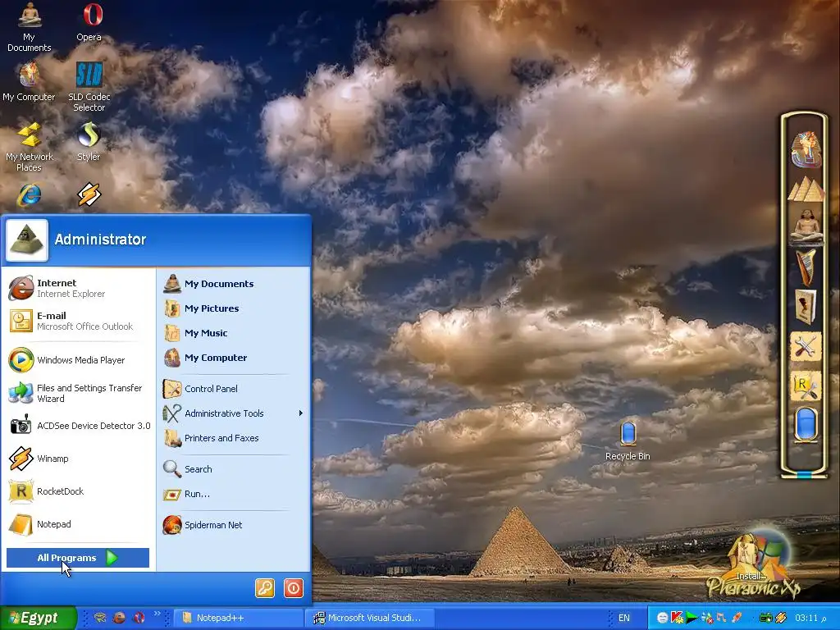Click the crossed tools icon in dock
840x630 pixels.
[806, 347]
